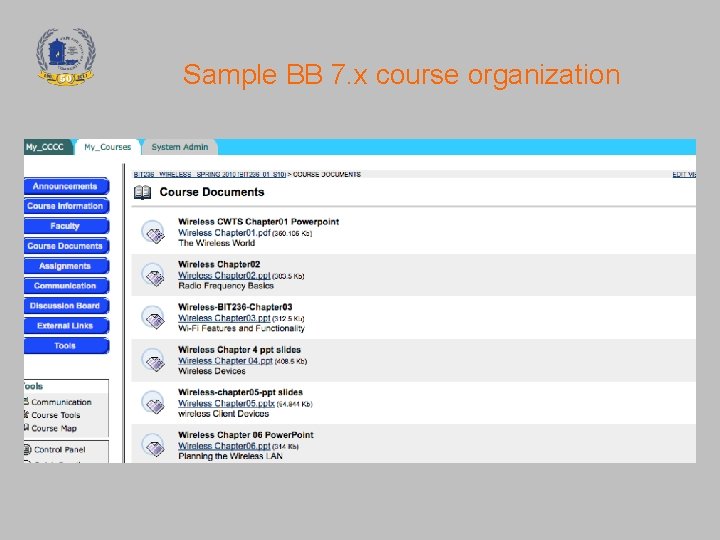Click document icon for Chapter 4 ppt slides
This screenshot has width=720, height=540.
point(153,360)
